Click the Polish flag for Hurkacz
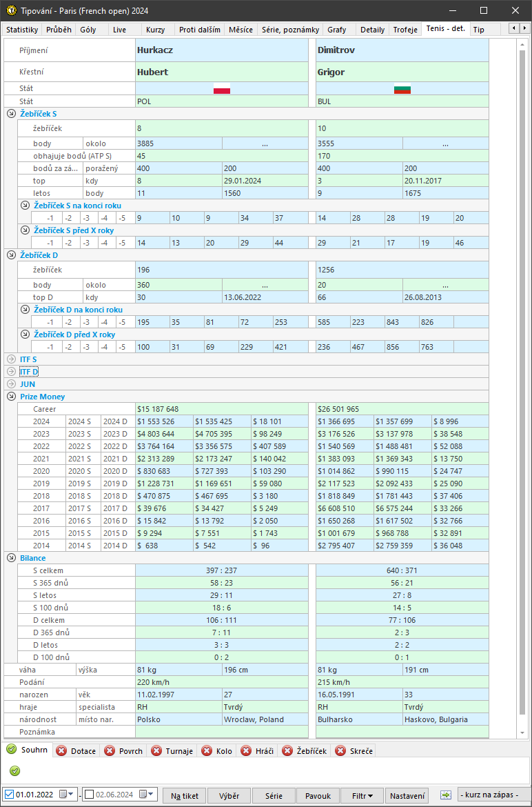Screen dimensions: 532x807 coord(222,89)
